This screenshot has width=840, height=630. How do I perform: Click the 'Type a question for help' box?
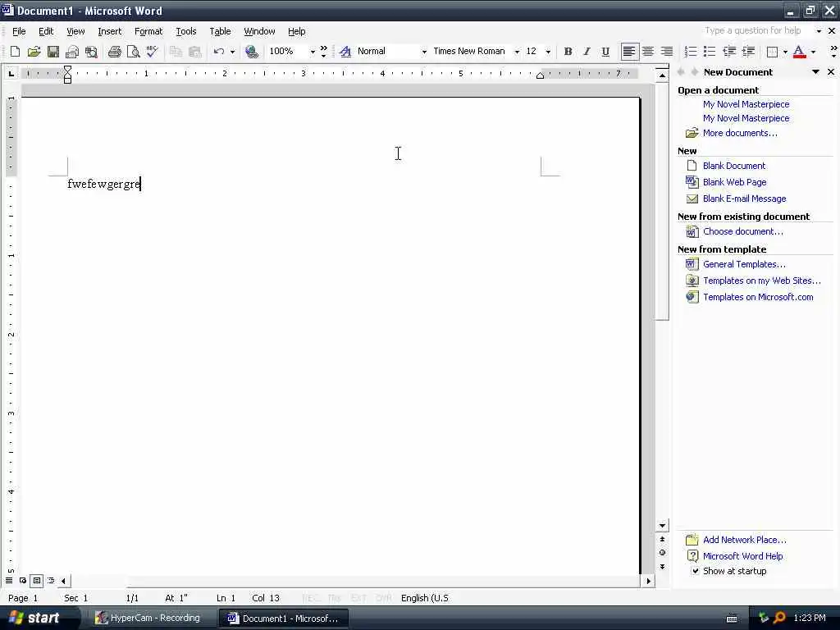(x=756, y=30)
